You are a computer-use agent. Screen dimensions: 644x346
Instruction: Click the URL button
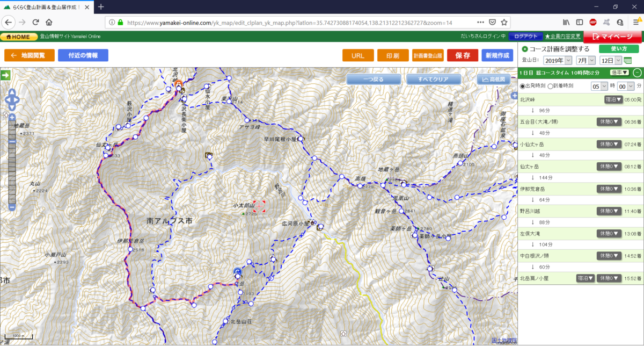(x=358, y=55)
